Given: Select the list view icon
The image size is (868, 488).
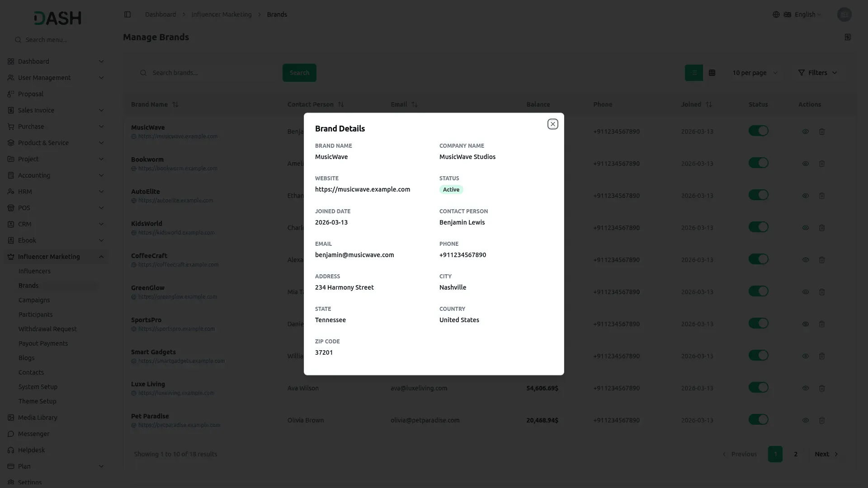Looking at the screenshot, I should pyautogui.click(x=693, y=73).
